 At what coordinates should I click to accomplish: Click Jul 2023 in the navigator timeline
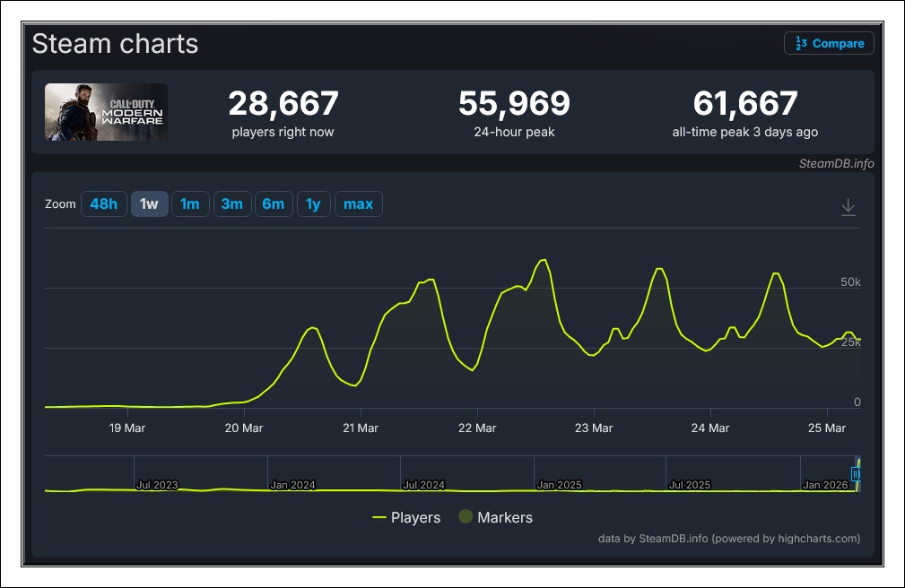point(157,485)
